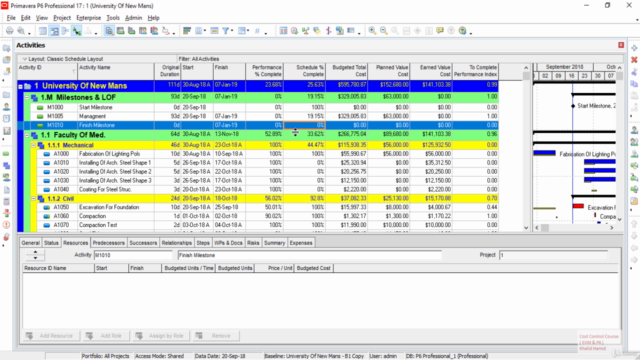640x360 pixels.
Task: Click the activity table vertical scrollbar
Action: coord(526,147)
